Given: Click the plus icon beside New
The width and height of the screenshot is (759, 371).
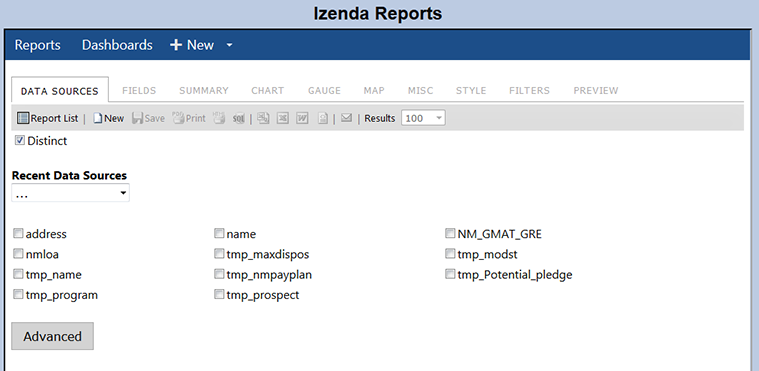Looking at the screenshot, I should coord(176,45).
